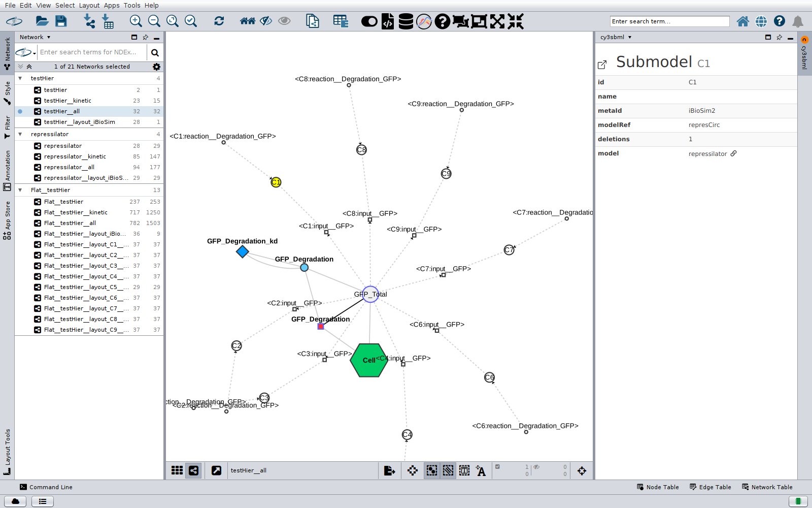Open the File menu
The width and height of the screenshot is (812, 508).
10,5
